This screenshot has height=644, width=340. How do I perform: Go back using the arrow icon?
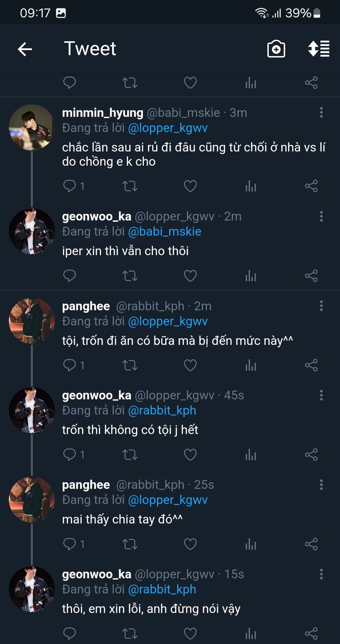tap(25, 49)
